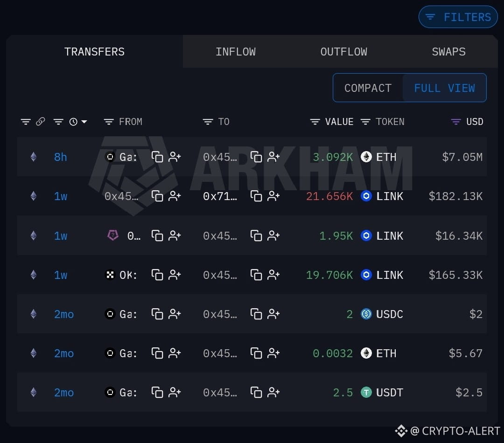Add label for OK: sender
Image resolution: width=504 pixels, height=443 pixels.
click(175, 275)
